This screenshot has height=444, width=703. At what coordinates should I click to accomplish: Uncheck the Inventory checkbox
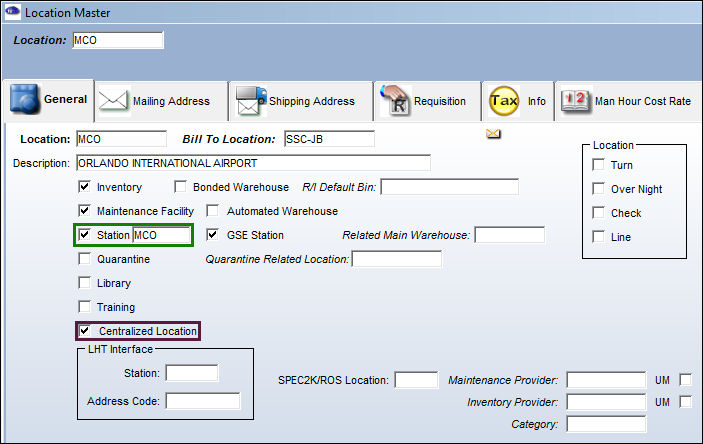(x=84, y=187)
